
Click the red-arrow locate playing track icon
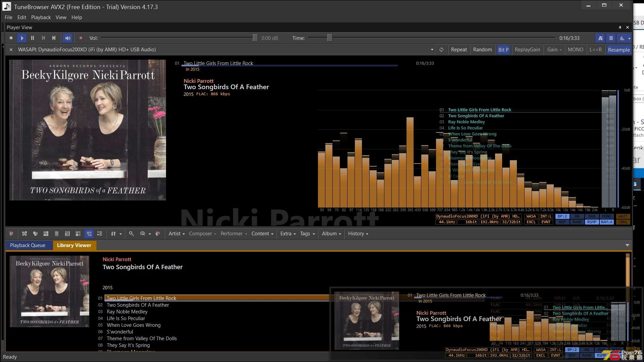(158, 234)
